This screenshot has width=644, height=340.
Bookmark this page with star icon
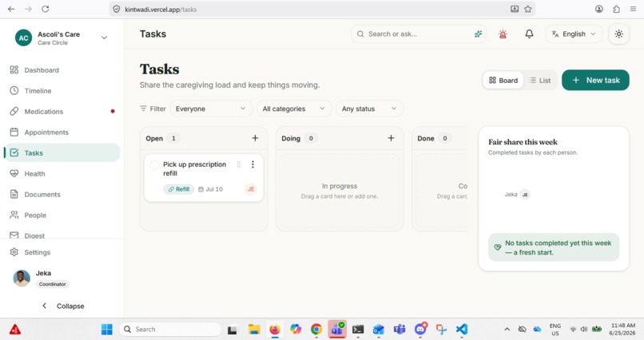pos(528,9)
